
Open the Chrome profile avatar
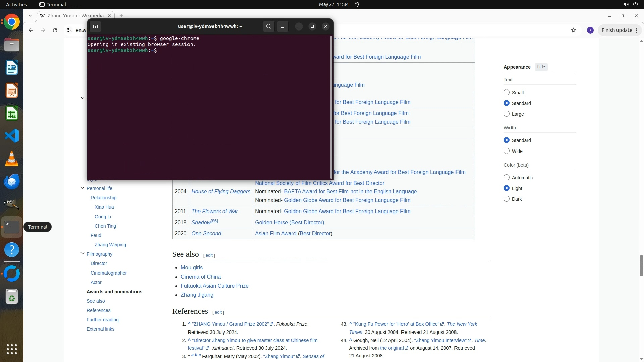point(590,30)
